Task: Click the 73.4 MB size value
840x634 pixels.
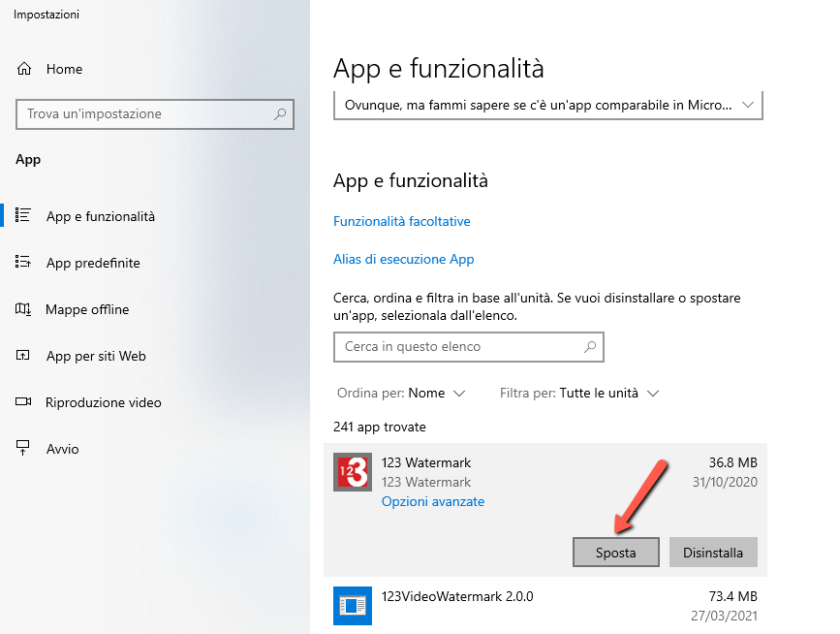Action: pos(732,596)
